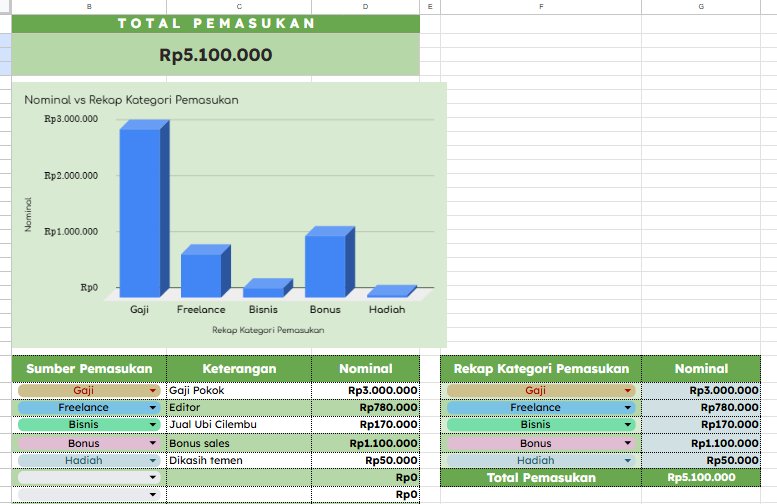Select the Gaji Pokok cell
Screen dimensions: 777x504
tap(239, 391)
